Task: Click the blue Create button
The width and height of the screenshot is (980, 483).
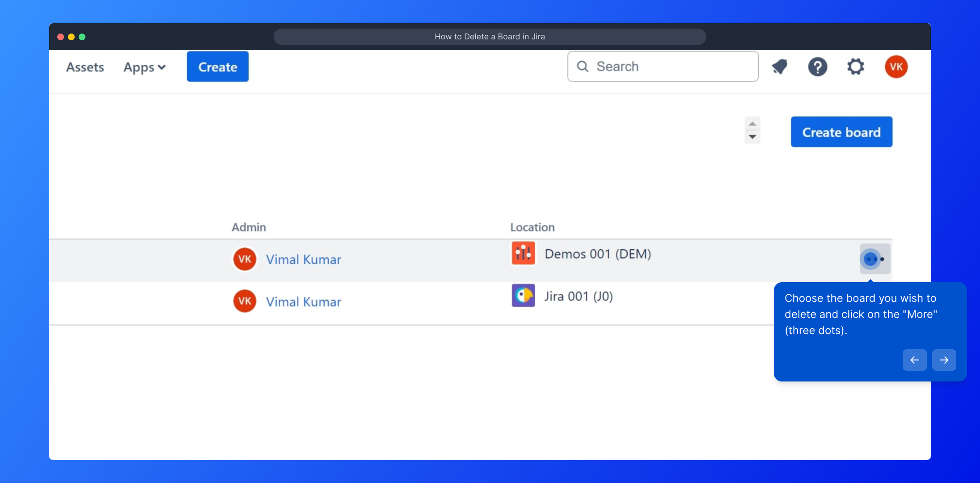Action: click(218, 67)
